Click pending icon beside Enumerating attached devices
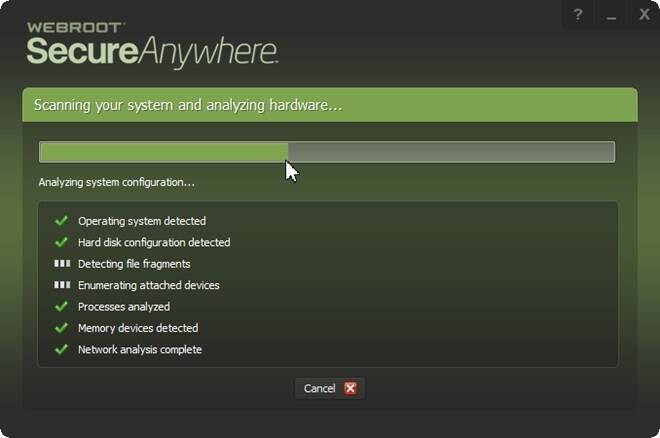 (x=62, y=285)
